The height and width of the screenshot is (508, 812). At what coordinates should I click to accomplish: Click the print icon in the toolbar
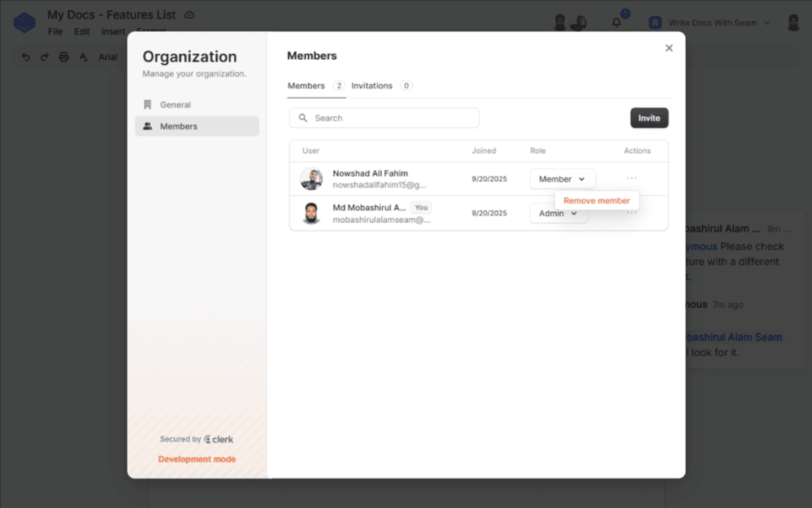[x=63, y=57]
